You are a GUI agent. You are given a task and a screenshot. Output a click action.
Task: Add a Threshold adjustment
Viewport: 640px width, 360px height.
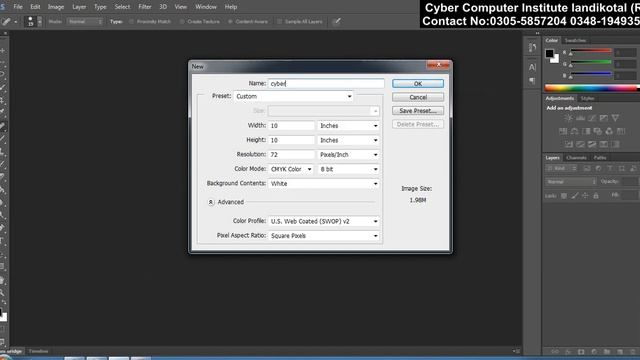coord(592,144)
